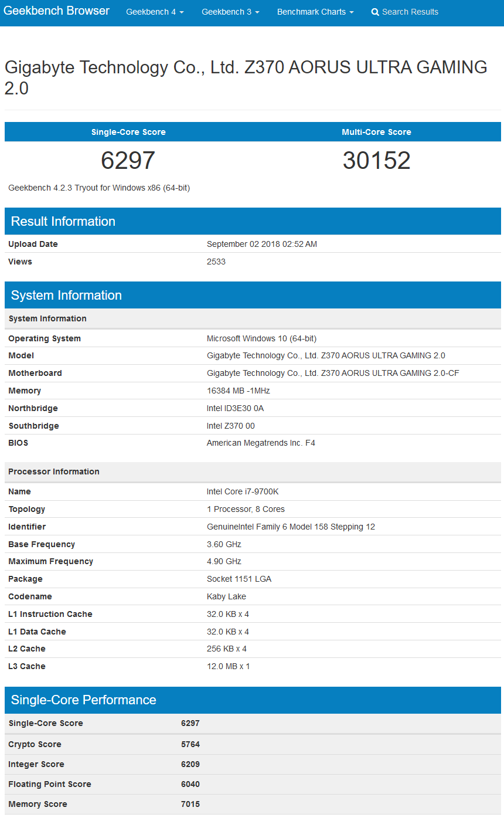The width and height of the screenshot is (504, 821).
Task: Click the Views count 2533
Action: (216, 262)
